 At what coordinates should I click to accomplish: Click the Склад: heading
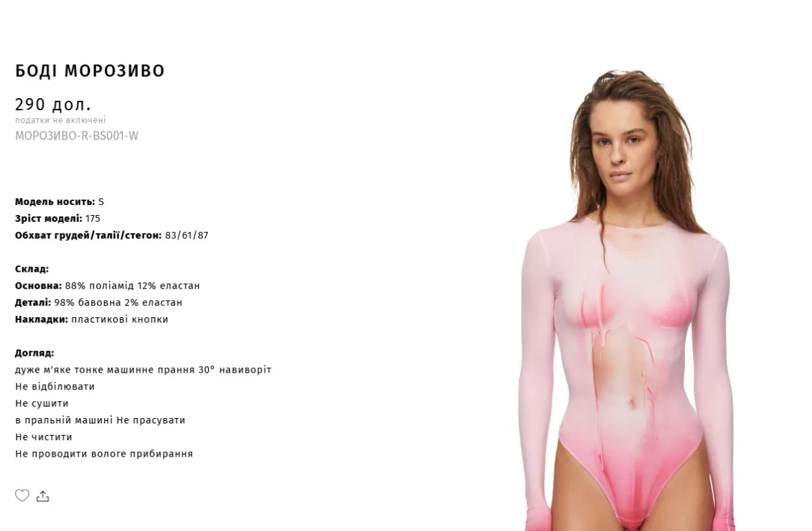click(32, 269)
